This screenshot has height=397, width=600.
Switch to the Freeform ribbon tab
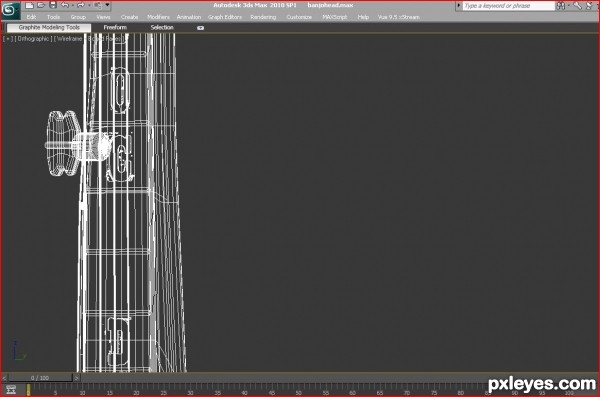tap(115, 28)
